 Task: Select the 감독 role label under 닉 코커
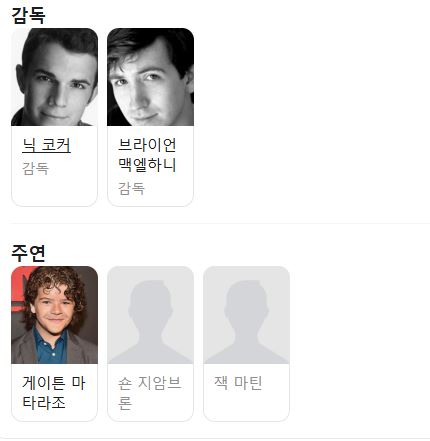[36, 168]
